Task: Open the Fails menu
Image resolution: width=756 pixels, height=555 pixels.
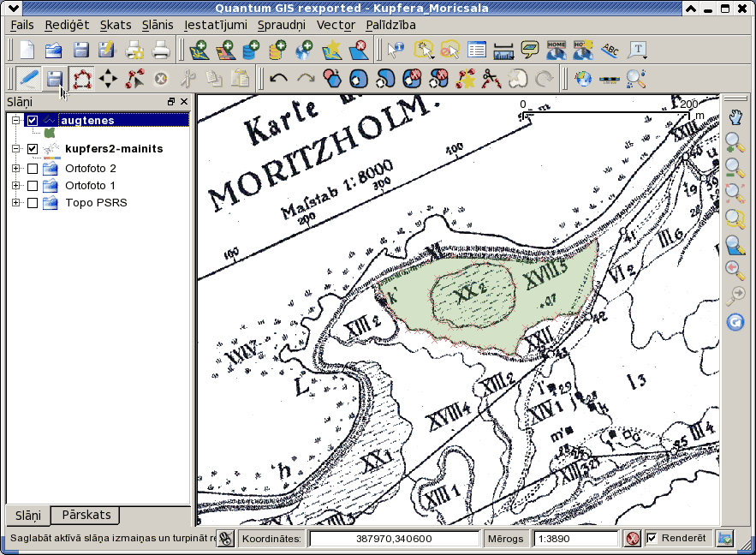Action: pos(22,25)
